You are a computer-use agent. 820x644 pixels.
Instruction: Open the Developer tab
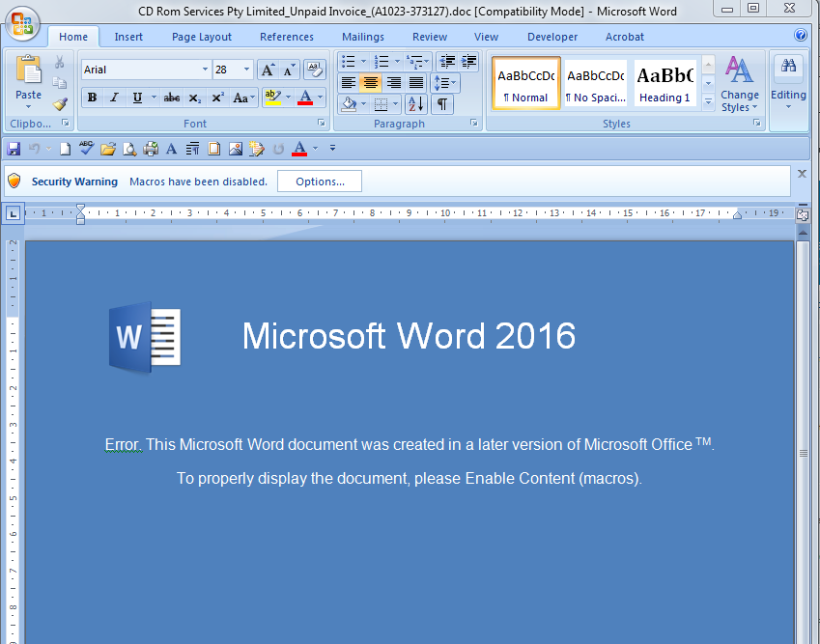click(x=552, y=37)
